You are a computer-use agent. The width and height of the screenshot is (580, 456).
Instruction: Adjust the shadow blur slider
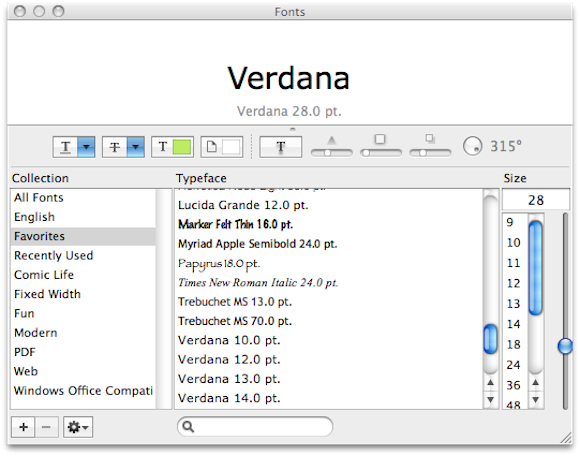click(x=381, y=152)
